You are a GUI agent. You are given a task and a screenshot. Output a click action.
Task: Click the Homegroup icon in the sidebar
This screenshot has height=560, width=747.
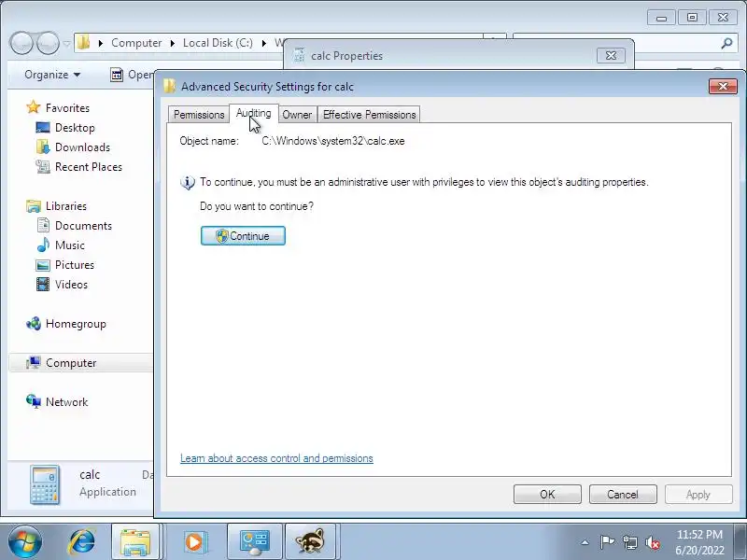point(34,324)
